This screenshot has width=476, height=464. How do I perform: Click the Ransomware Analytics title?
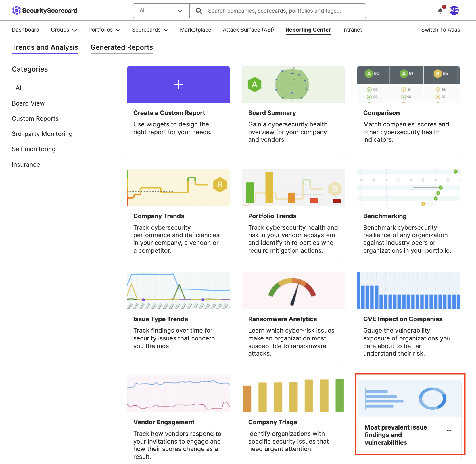(x=283, y=319)
